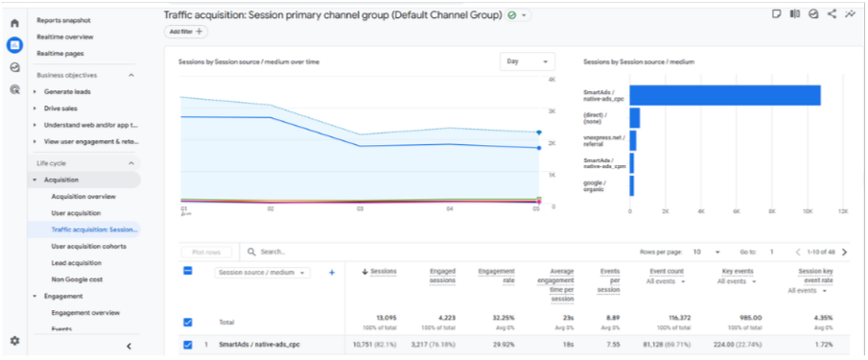Open the Home icon in left rail
The height and width of the screenshot is (360, 868).
(x=15, y=23)
